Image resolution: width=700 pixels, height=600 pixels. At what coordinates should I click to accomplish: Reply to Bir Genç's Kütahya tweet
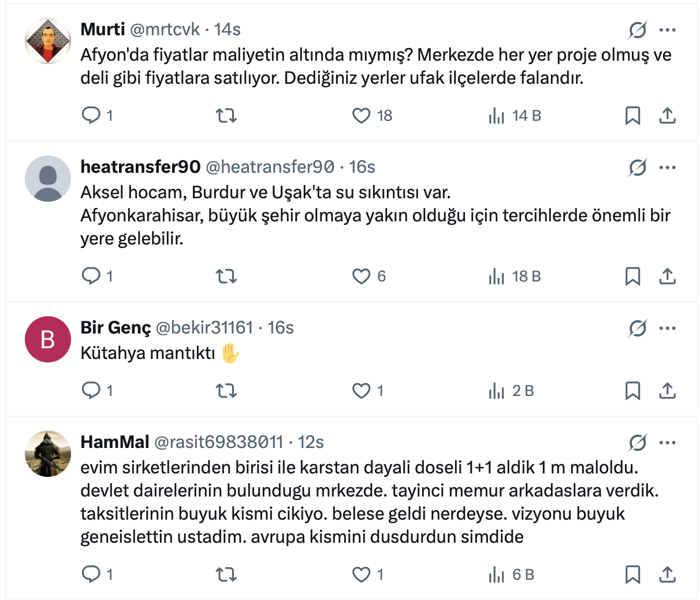tap(91, 391)
